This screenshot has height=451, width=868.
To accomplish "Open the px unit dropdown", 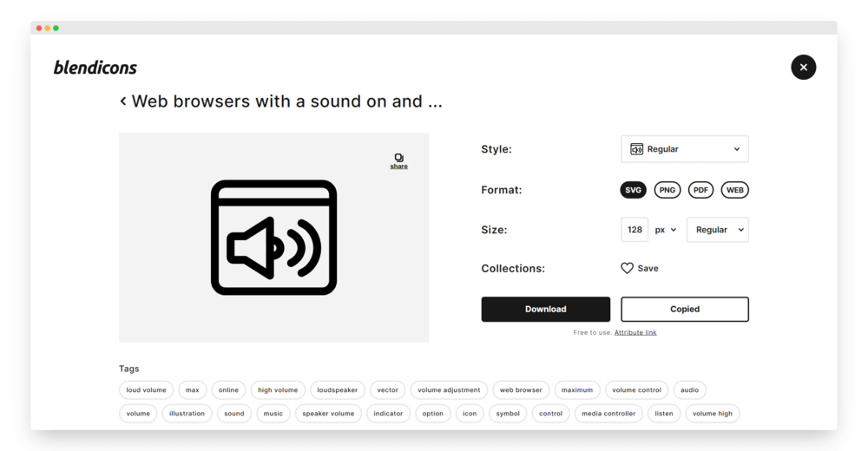I will pyautogui.click(x=666, y=230).
